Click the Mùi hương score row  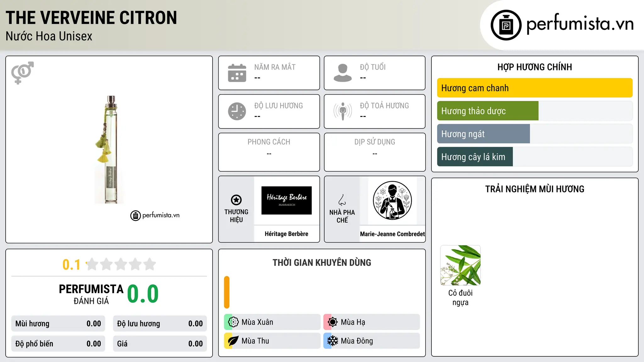click(x=58, y=324)
